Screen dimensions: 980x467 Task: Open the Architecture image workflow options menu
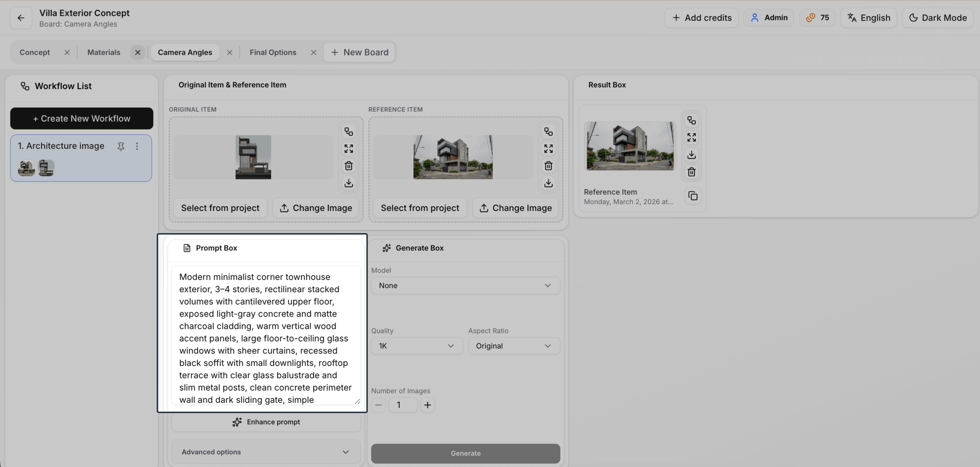coord(137,146)
